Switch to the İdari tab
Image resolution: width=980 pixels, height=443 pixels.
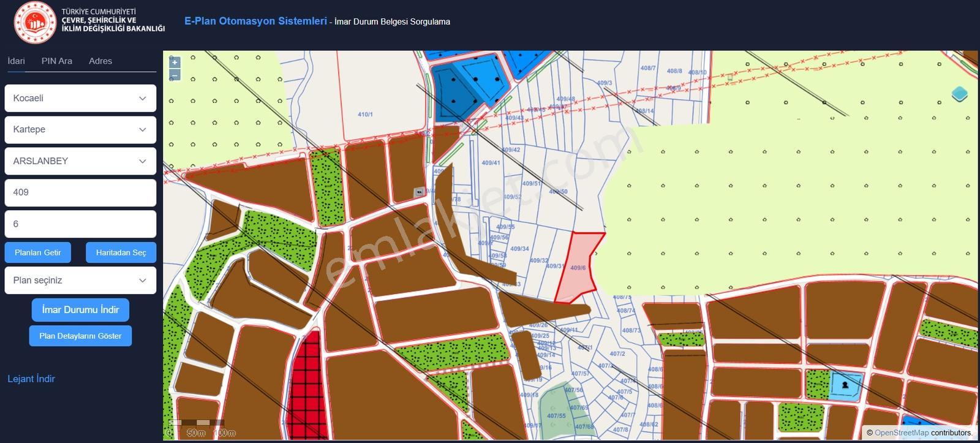point(16,61)
